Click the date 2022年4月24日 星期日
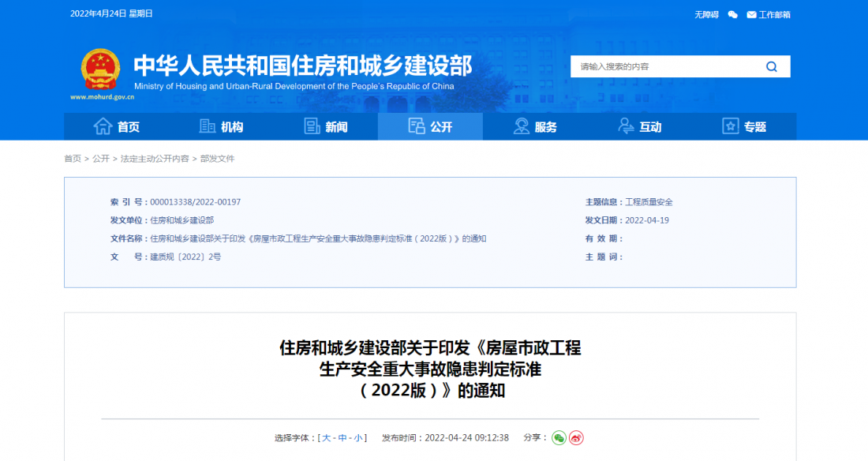Viewport: 868px width, 461px height. 111,13
